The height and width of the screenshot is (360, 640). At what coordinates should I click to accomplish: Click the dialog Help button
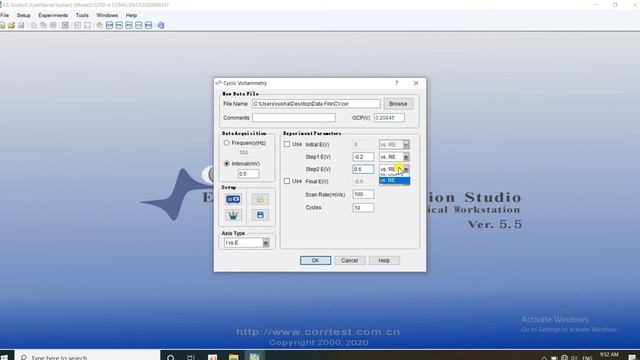[x=384, y=260]
